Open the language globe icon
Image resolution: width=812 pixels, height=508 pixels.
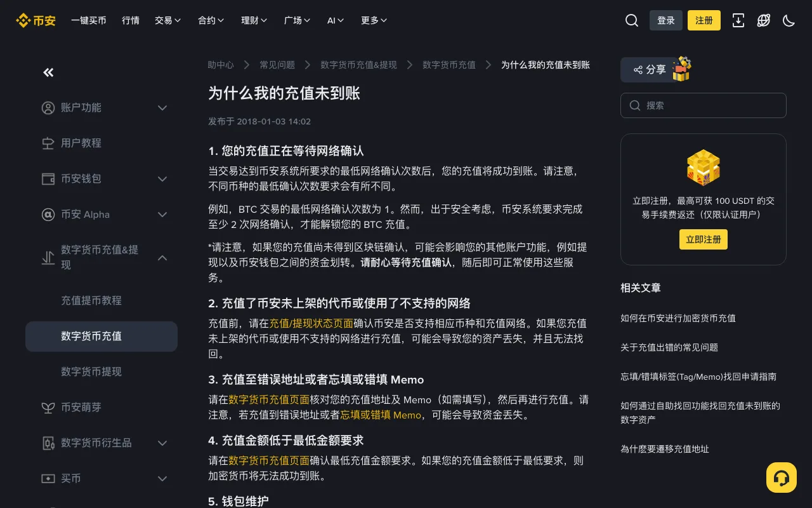(x=764, y=20)
